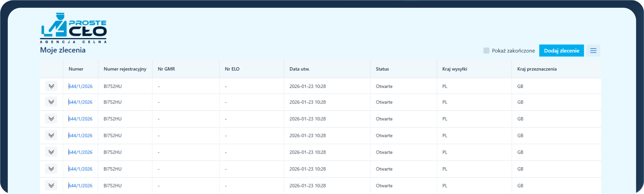Click the Proste Cło logo
Screen dimensions: 644x194
click(73, 28)
